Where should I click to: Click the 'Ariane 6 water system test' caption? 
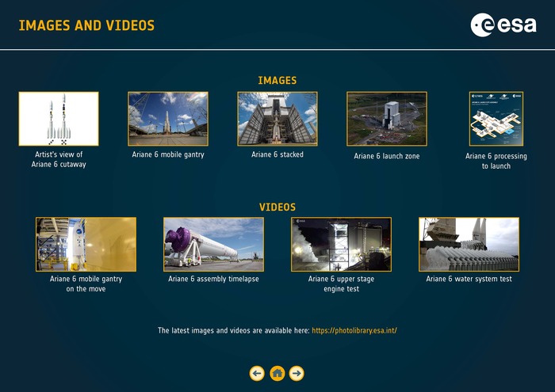coord(469,279)
